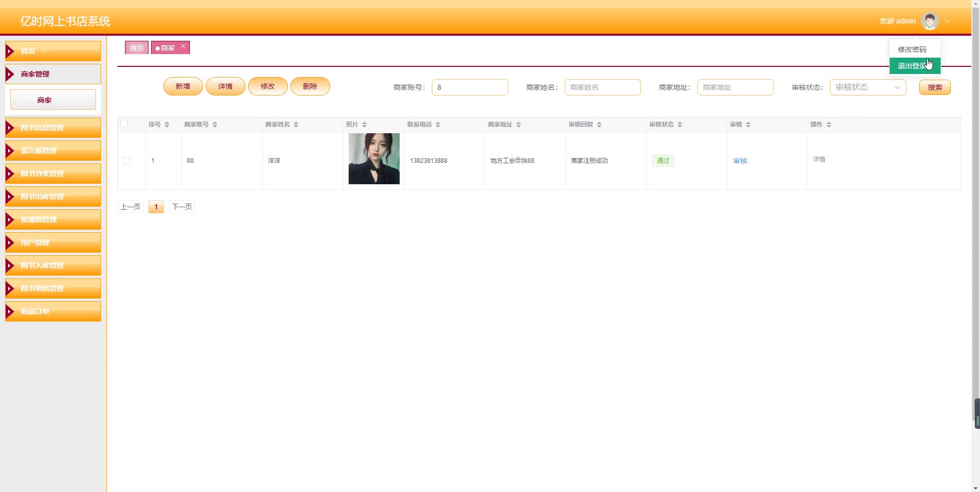Open the 审核 link for merchant 88
The width and height of the screenshot is (980, 492).
(x=740, y=161)
